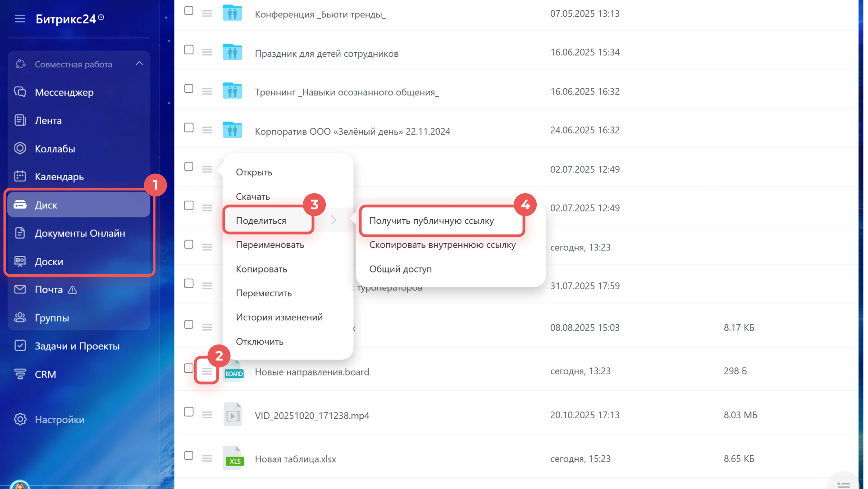
Task: Click the Коллабы hexagon icon
Action: click(x=20, y=149)
